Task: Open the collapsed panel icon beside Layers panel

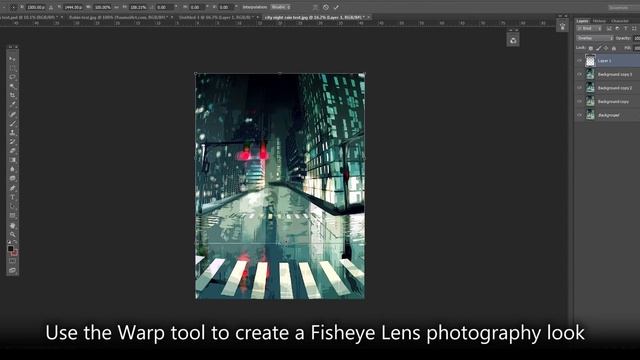Action: click(562, 27)
